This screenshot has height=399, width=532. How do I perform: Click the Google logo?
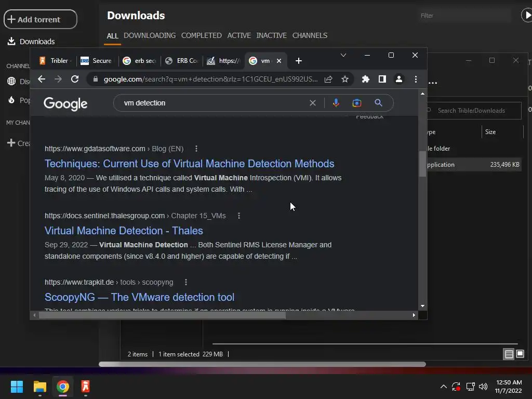(x=65, y=103)
